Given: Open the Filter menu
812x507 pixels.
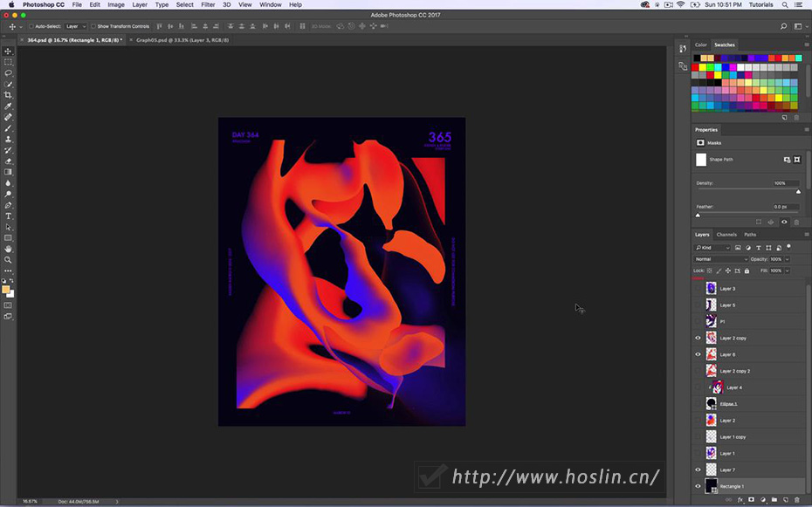Looking at the screenshot, I should [208, 4].
